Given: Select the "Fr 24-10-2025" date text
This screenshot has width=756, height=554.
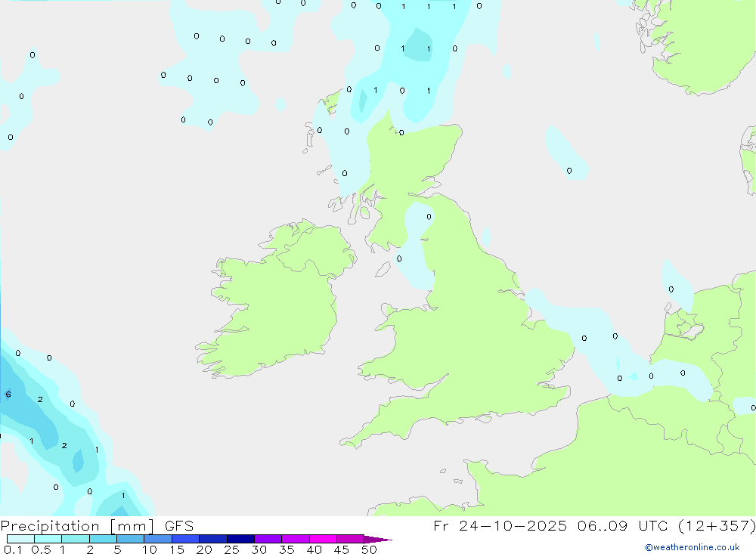Looking at the screenshot, I should pos(500,526).
